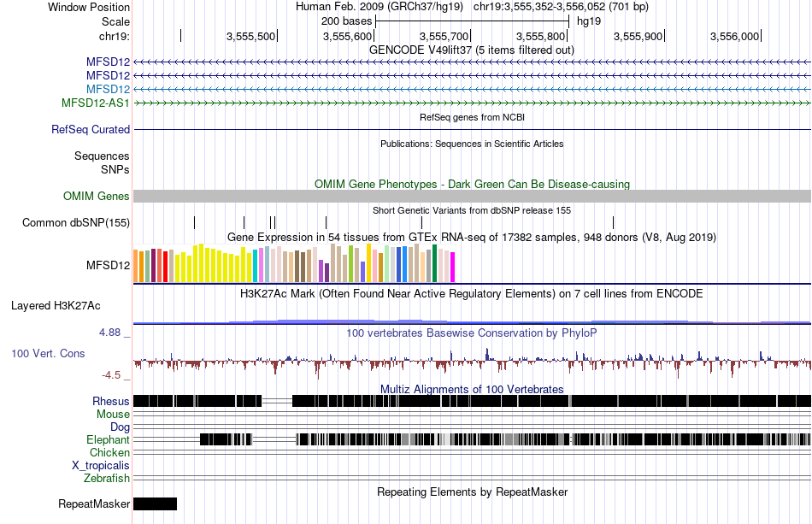Screen dimensions: 812x524
Task: Click the light-blue MFSD12 transcript arrow line
Action: point(472,90)
